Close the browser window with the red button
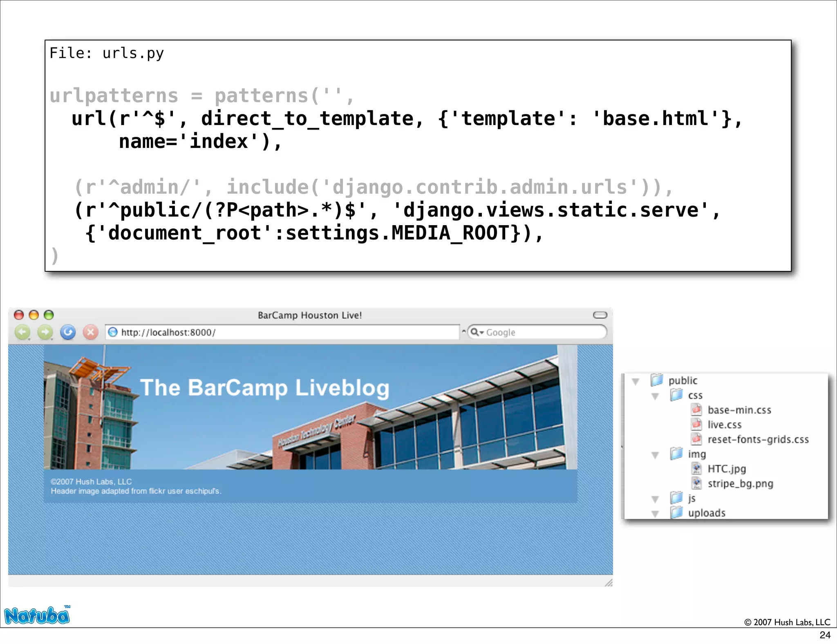837x644 pixels. (19, 315)
